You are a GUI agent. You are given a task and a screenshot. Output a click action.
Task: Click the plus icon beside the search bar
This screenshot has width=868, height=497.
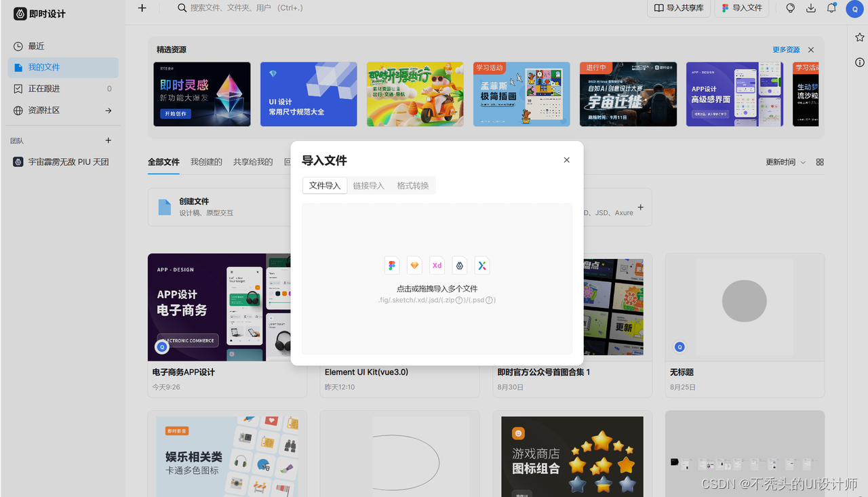click(142, 8)
